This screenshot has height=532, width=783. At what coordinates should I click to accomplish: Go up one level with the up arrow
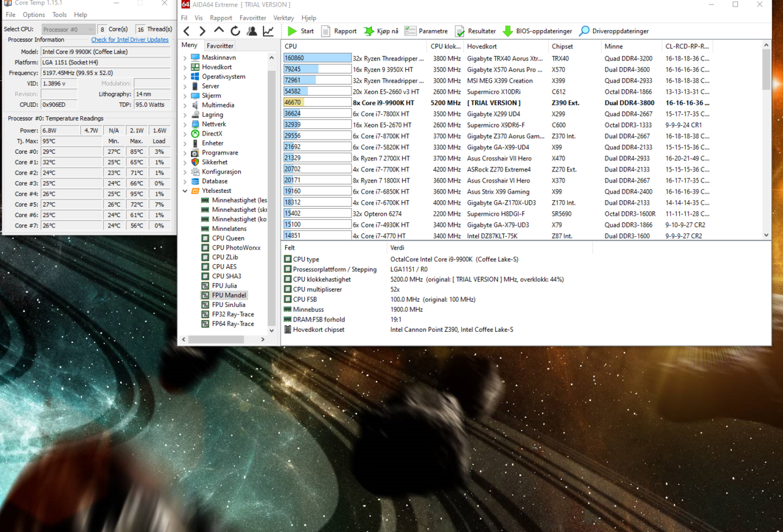click(219, 31)
